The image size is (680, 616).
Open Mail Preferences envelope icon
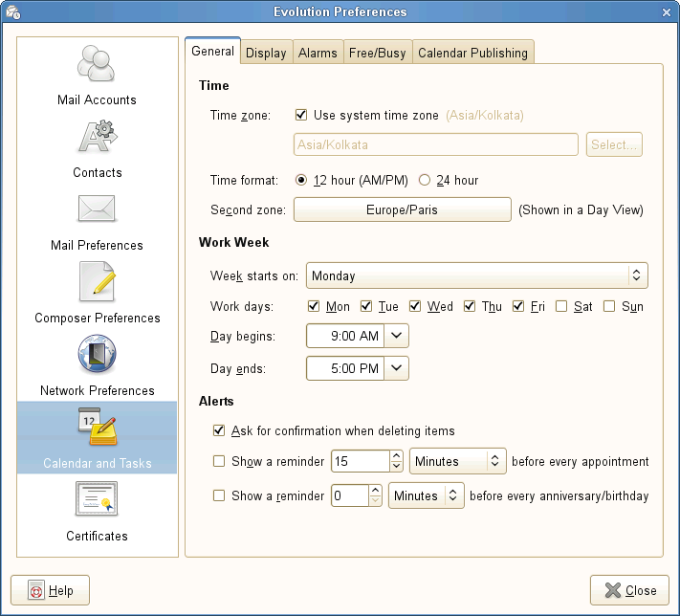coord(97,209)
